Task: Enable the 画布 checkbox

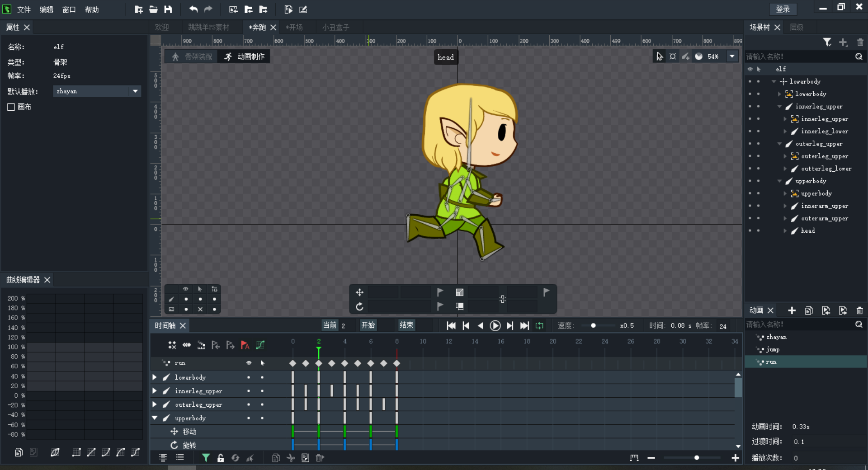Action: (x=11, y=107)
